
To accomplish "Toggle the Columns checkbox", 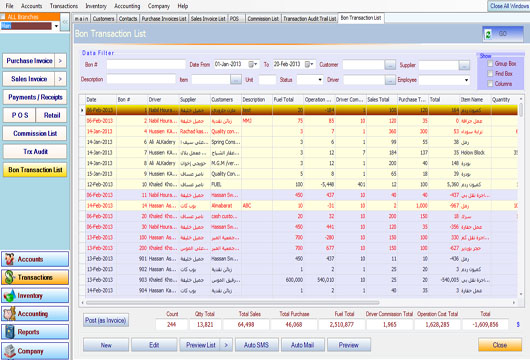I will pyautogui.click(x=490, y=83).
